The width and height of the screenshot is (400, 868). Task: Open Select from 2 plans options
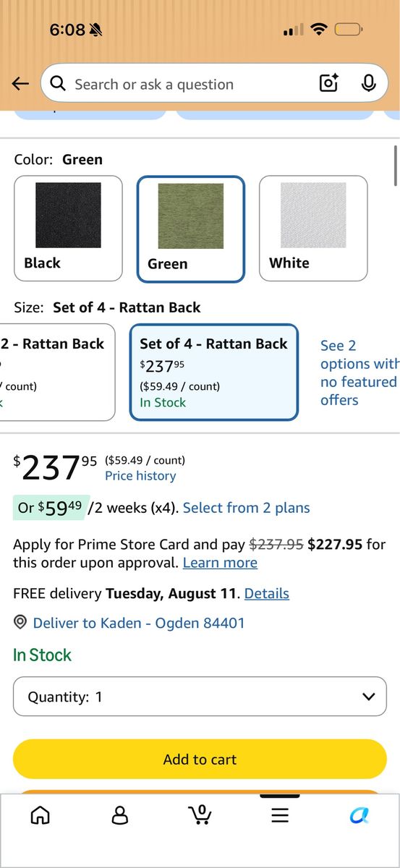[247, 508]
